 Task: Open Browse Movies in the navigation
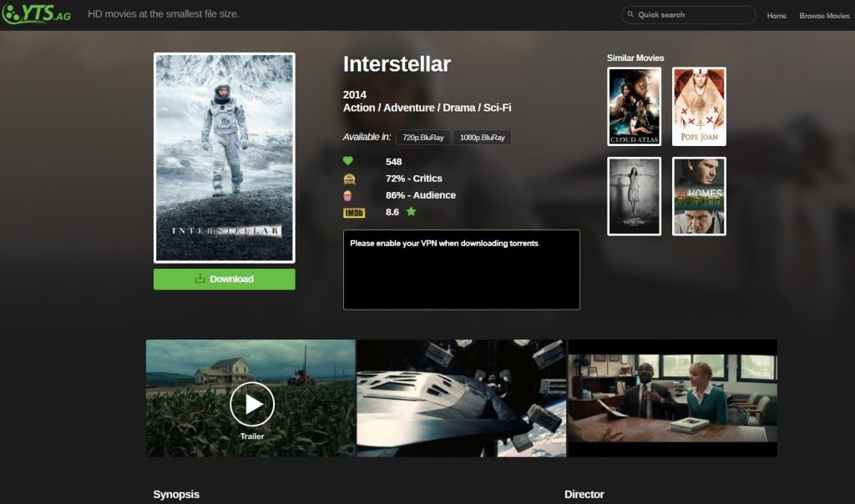[823, 16]
